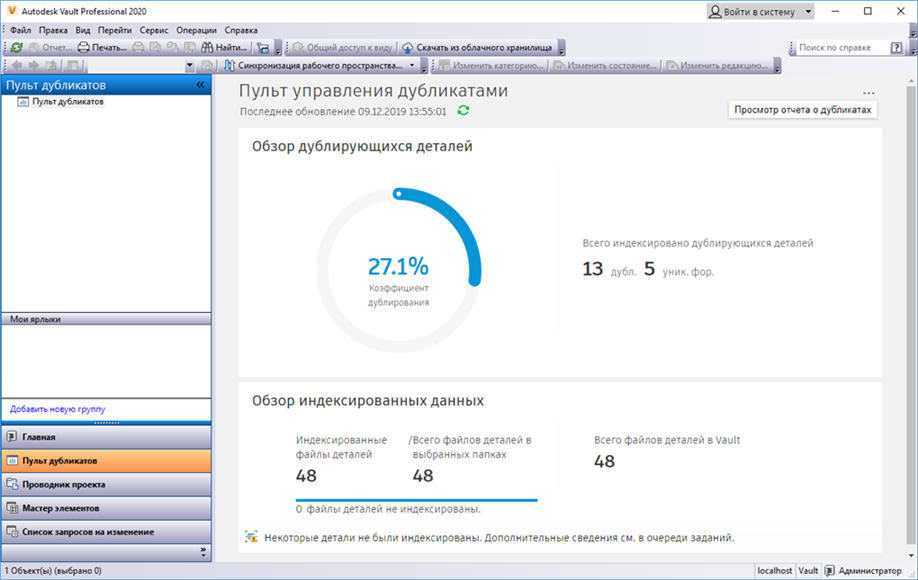918x580 pixels.
Task: Open the Сервис menu
Action: [x=154, y=30]
